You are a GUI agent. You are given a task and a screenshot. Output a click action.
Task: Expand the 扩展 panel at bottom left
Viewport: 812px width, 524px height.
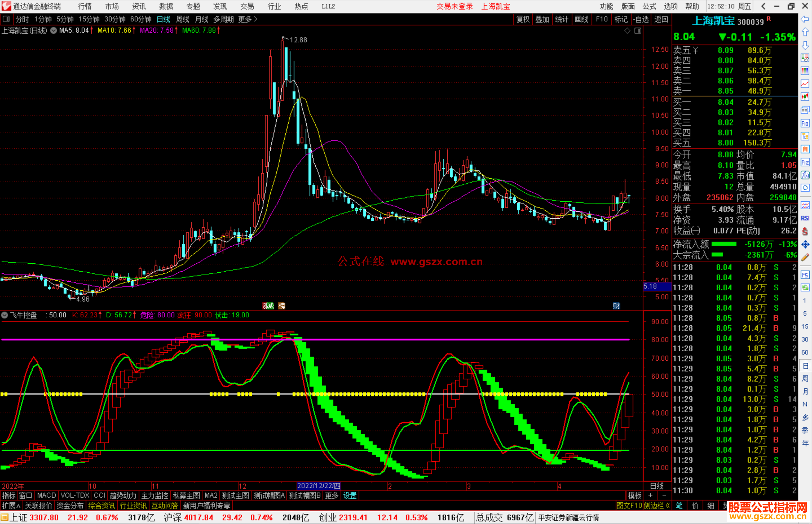click(x=11, y=506)
